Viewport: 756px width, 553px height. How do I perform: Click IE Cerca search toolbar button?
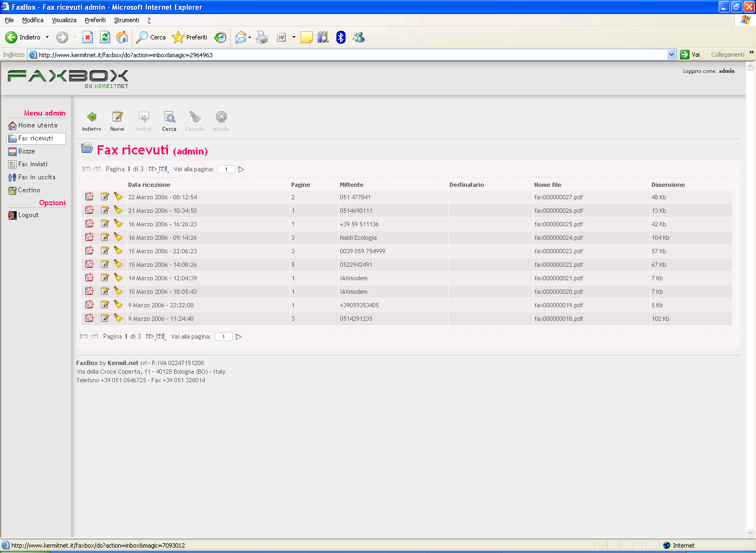pyautogui.click(x=151, y=37)
